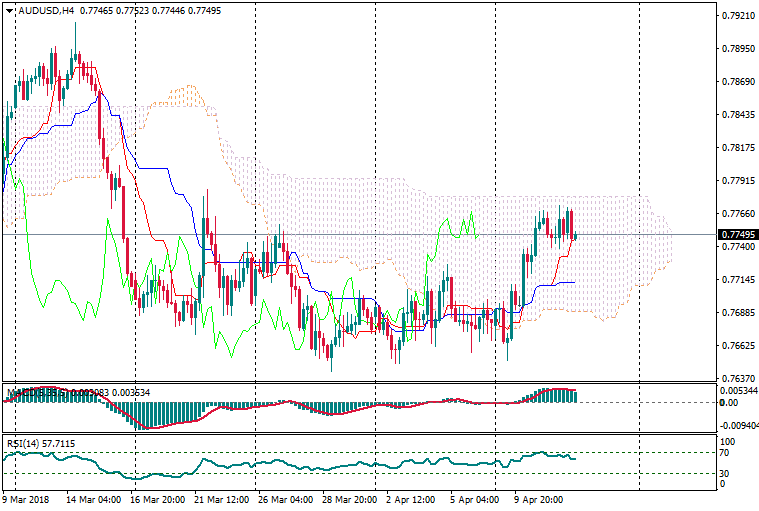
Task: Select the current price label 0.77495
Action: point(736,235)
